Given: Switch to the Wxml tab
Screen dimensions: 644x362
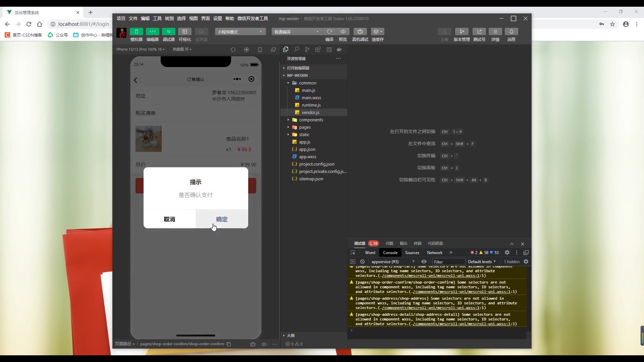Looking at the screenshot, I should pyautogui.click(x=370, y=253).
